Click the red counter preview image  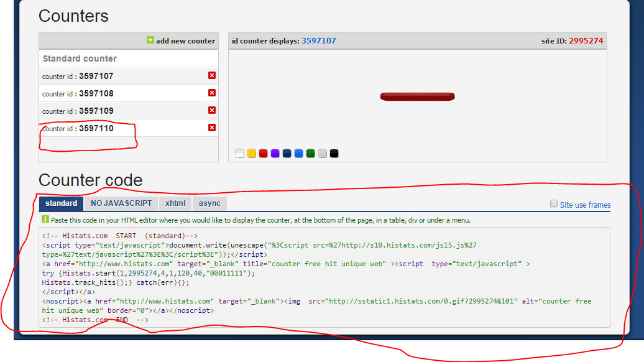418,96
